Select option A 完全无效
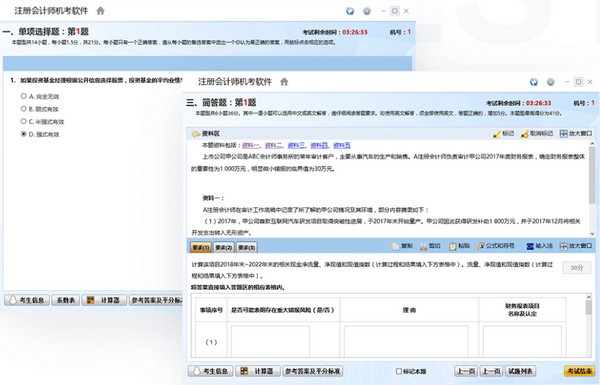 [24, 96]
